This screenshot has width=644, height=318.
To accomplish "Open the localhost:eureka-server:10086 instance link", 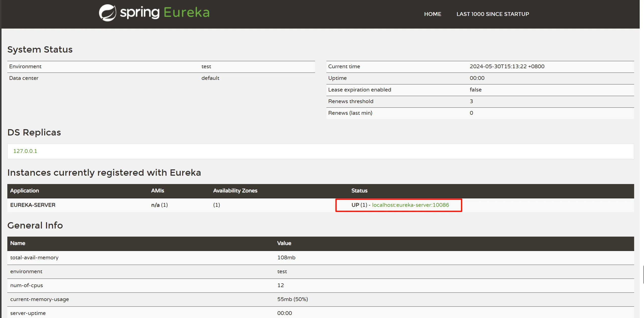I will [x=410, y=205].
